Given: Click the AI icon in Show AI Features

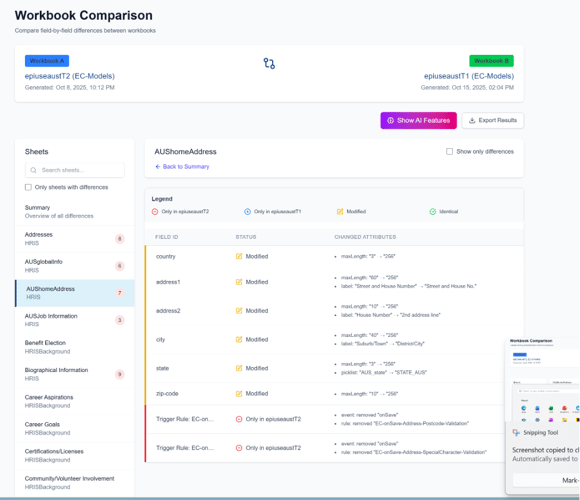Looking at the screenshot, I should (390, 120).
